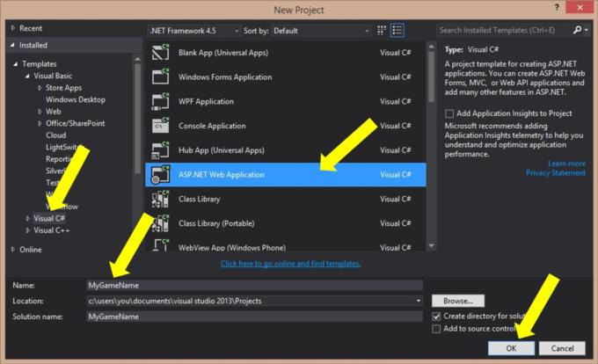Image resolution: width=598 pixels, height=364 pixels.
Task: Click the Windows Forms Application template icon
Action: click(161, 77)
